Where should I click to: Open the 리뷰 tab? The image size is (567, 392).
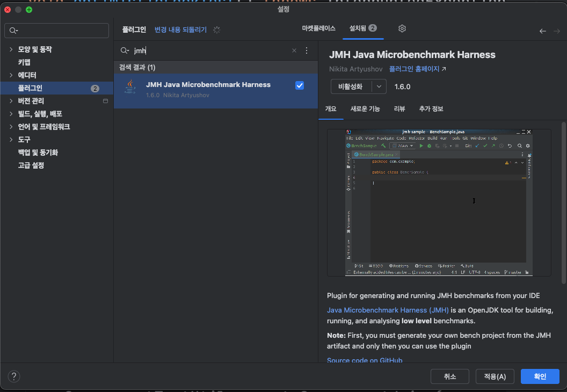[399, 109]
